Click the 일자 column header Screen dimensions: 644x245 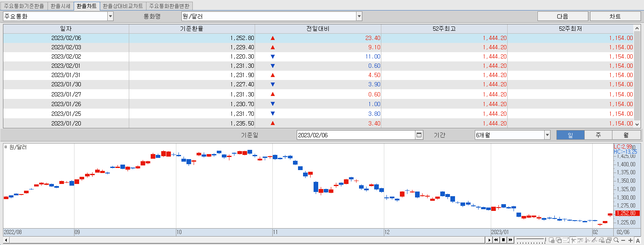click(66, 29)
